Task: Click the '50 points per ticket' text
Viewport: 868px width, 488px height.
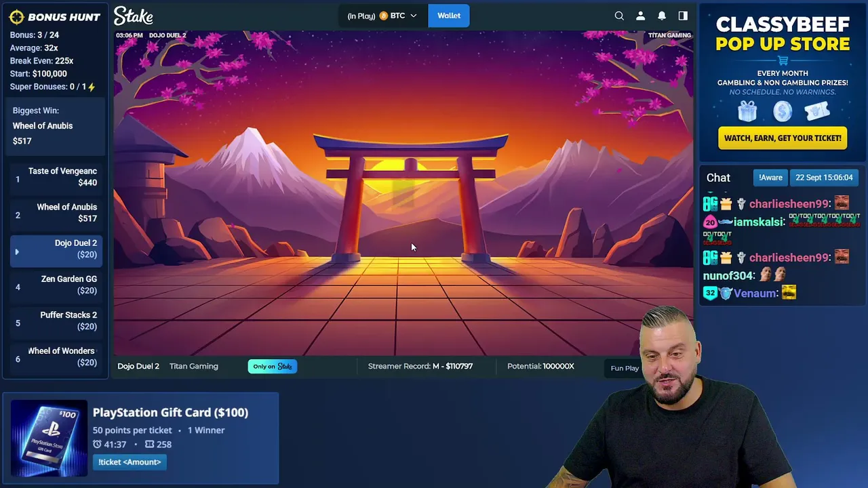Action: (132, 430)
